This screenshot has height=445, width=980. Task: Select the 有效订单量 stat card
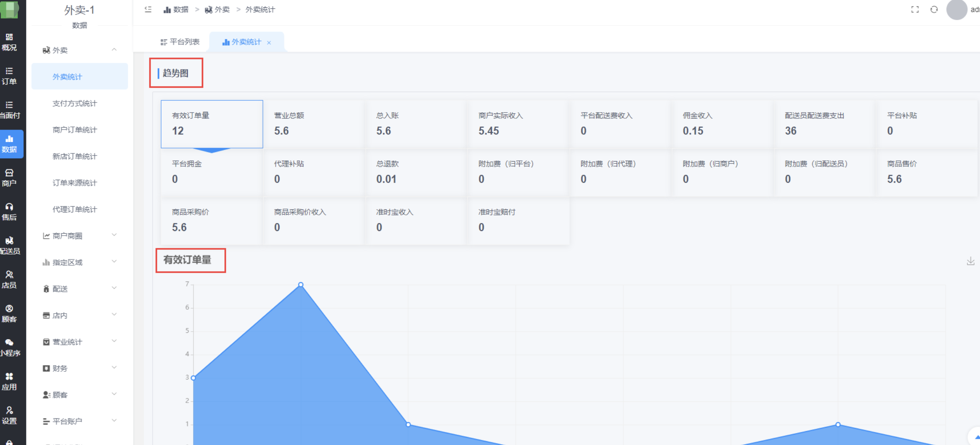click(x=212, y=124)
